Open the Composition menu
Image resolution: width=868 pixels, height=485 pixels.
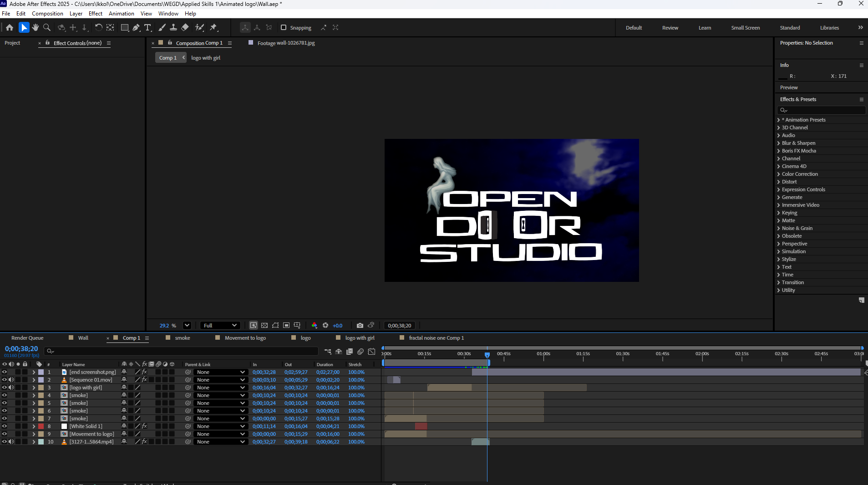pyautogui.click(x=47, y=14)
